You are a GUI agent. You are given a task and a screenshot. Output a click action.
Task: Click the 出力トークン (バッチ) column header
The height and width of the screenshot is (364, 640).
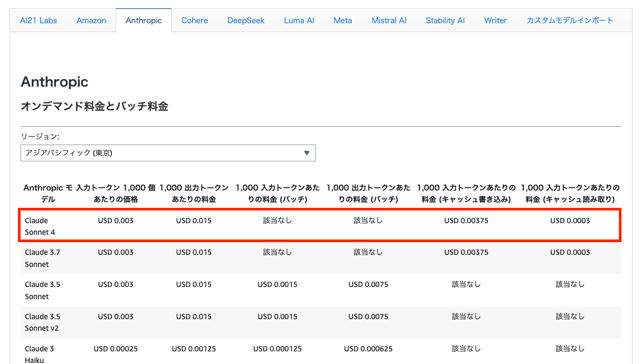tap(368, 194)
